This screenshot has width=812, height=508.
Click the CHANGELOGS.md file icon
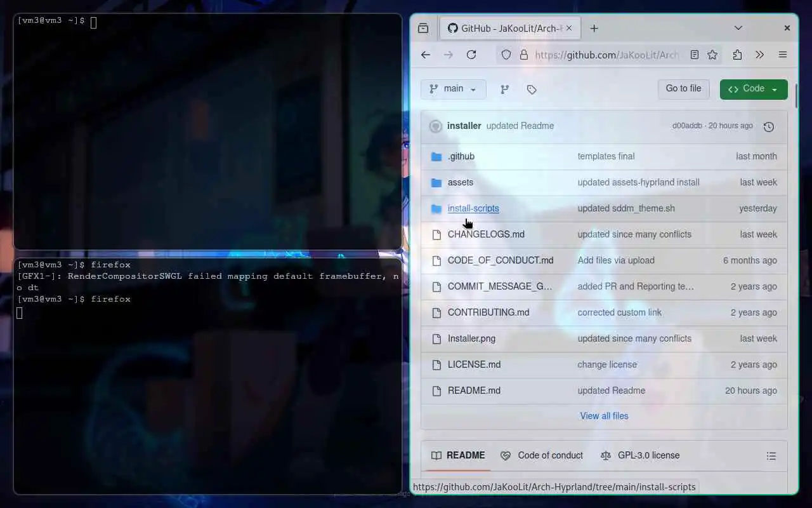click(x=436, y=234)
